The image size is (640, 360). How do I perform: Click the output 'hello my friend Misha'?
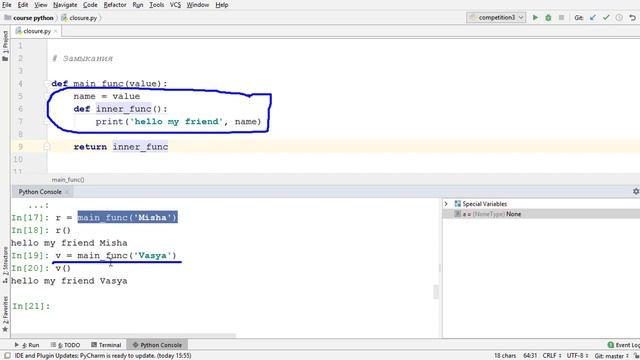(69, 243)
